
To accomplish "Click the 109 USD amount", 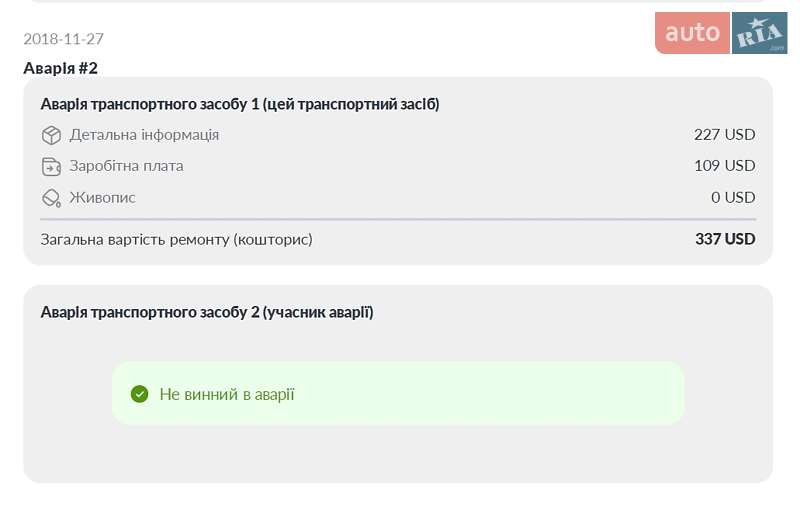I will point(724,166).
